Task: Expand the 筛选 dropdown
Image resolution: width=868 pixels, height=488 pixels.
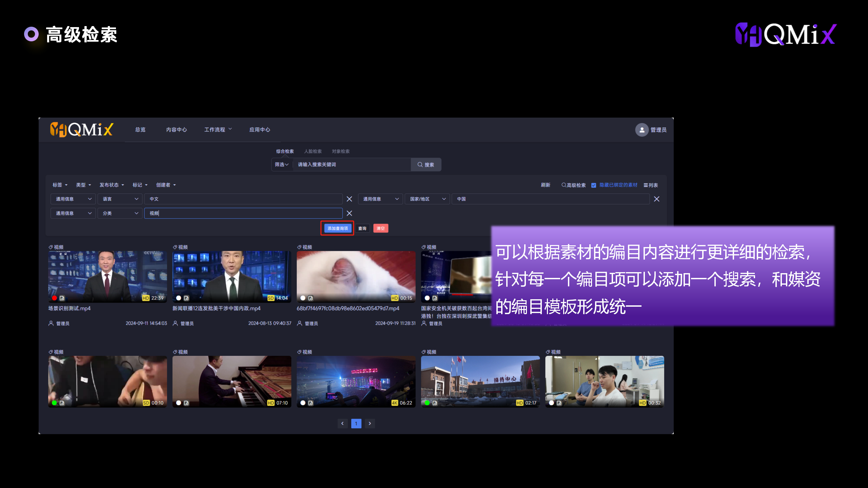Action: click(281, 165)
